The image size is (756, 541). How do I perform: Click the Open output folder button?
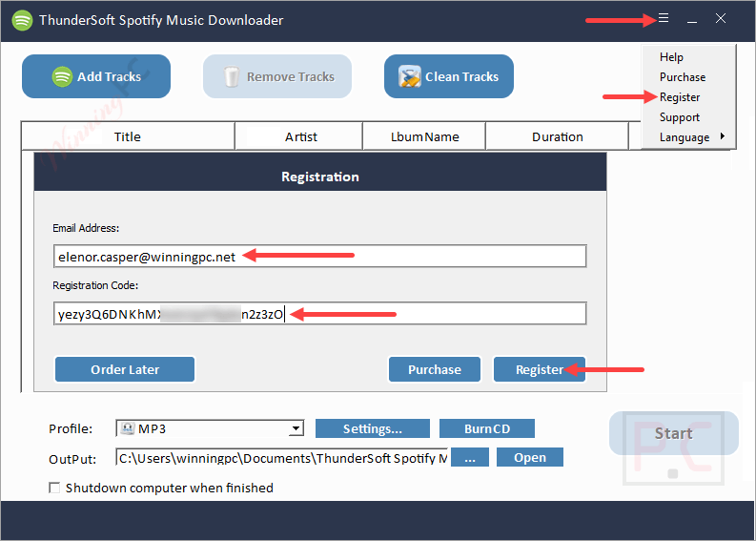tap(530, 457)
